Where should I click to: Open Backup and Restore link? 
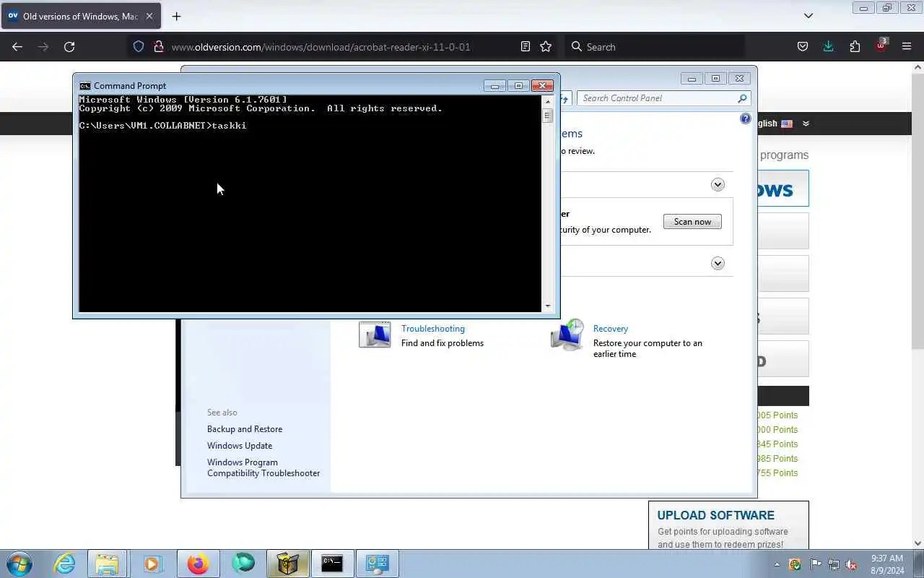(245, 429)
